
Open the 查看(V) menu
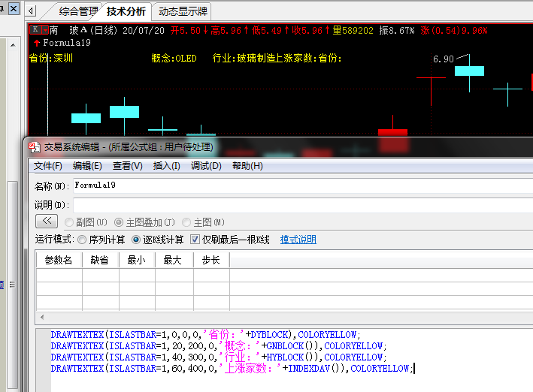tap(127, 166)
